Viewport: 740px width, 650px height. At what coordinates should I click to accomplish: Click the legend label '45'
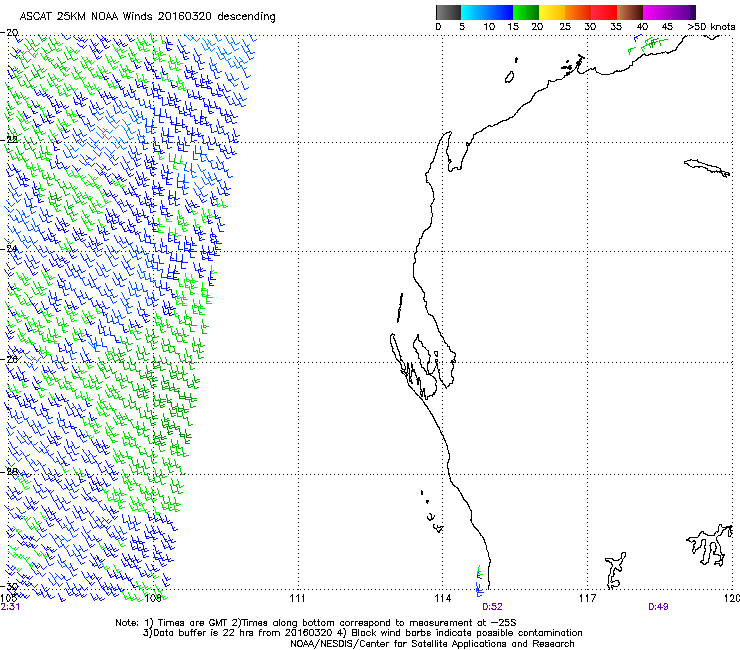(x=667, y=27)
